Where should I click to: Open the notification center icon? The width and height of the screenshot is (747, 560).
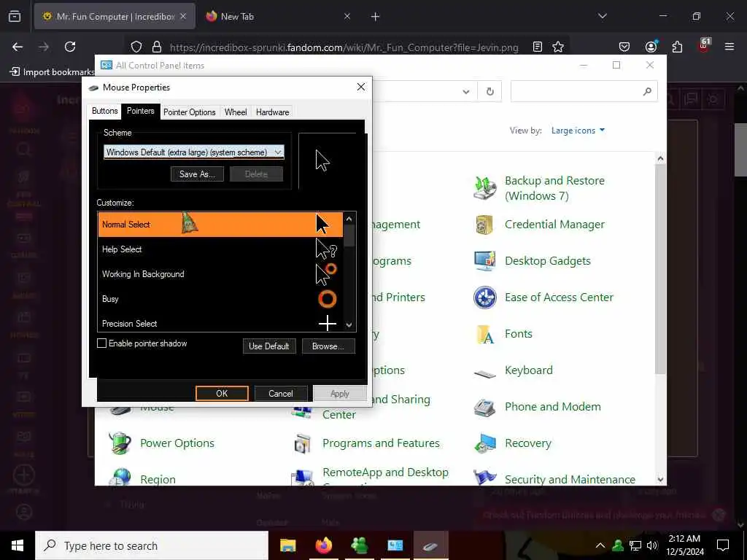point(723,545)
